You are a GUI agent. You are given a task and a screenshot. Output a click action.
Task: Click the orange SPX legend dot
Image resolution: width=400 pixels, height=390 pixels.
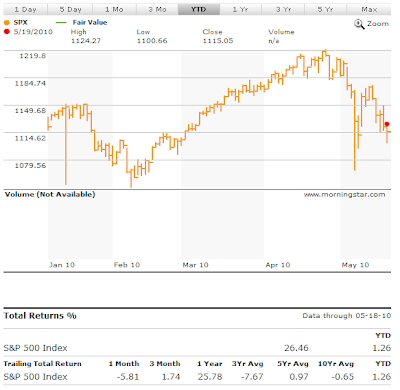pos(7,23)
